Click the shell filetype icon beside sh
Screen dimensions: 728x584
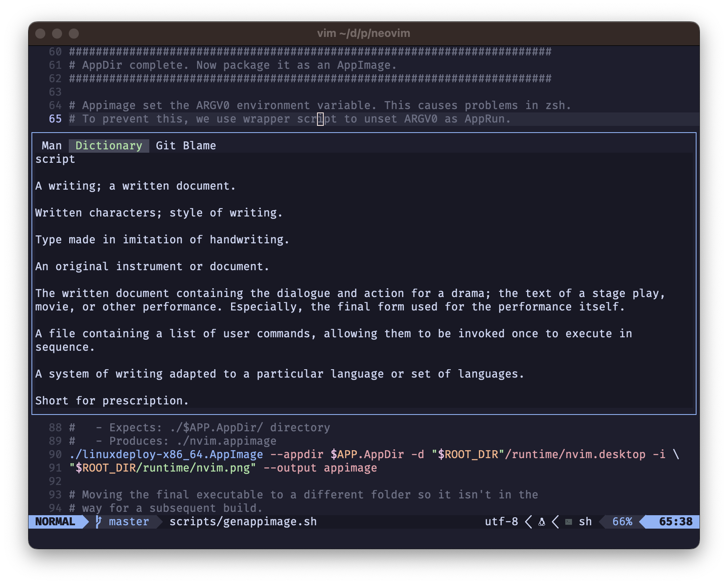tap(569, 522)
